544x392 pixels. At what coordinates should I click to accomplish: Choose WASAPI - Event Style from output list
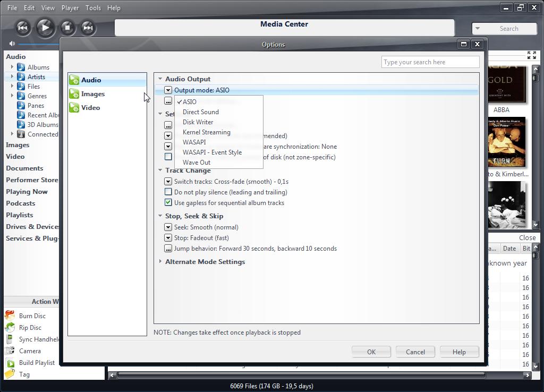[x=212, y=152]
